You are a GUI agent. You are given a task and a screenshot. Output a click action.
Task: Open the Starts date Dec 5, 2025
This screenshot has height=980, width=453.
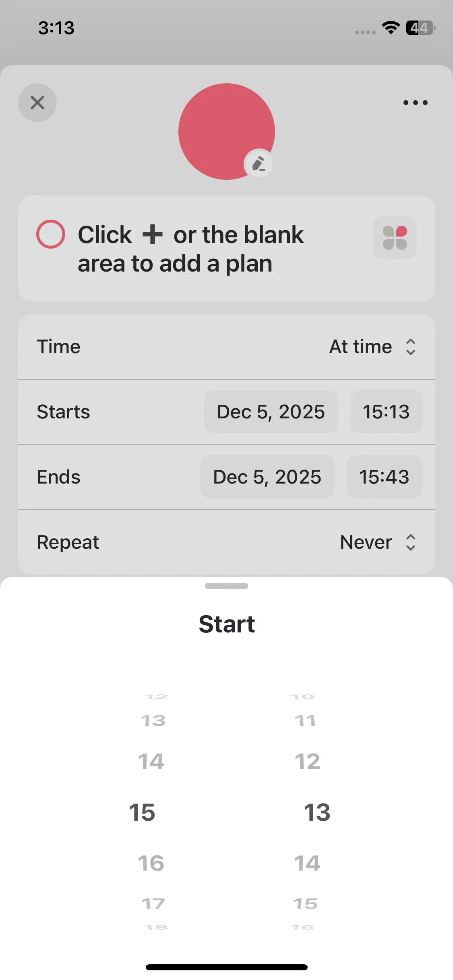pyautogui.click(x=271, y=412)
